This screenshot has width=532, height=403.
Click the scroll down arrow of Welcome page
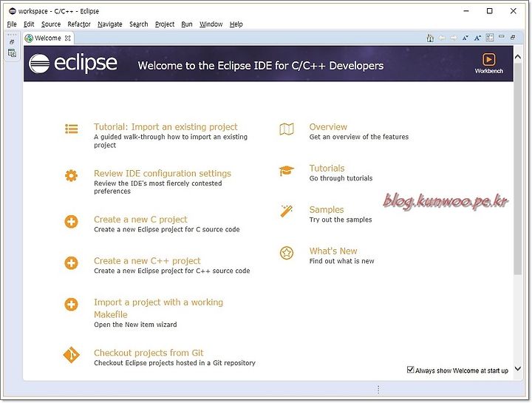click(518, 369)
